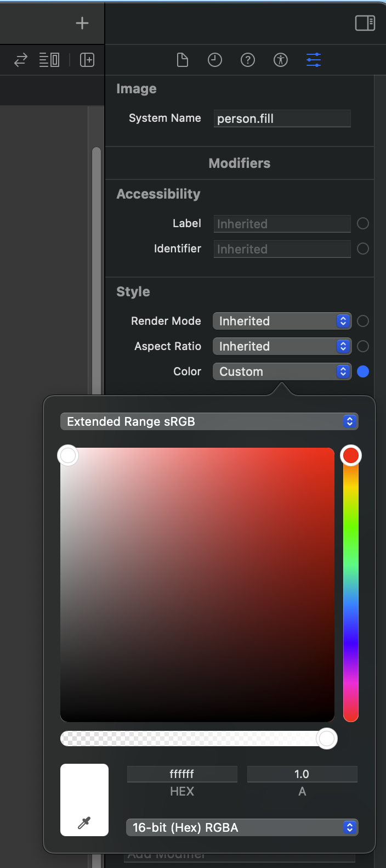Open the History inspector tab
The width and height of the screenshot is (386, 868).
pos(215,60)
